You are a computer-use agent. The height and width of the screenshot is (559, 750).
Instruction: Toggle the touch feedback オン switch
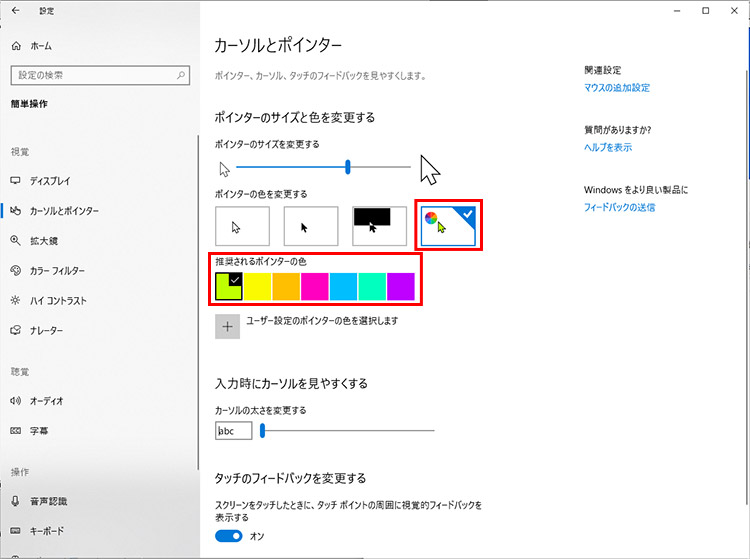tap(229, 537)
